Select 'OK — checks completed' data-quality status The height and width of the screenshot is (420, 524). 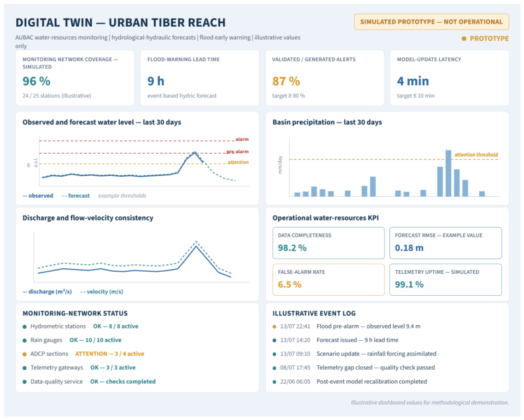[123, 381]
